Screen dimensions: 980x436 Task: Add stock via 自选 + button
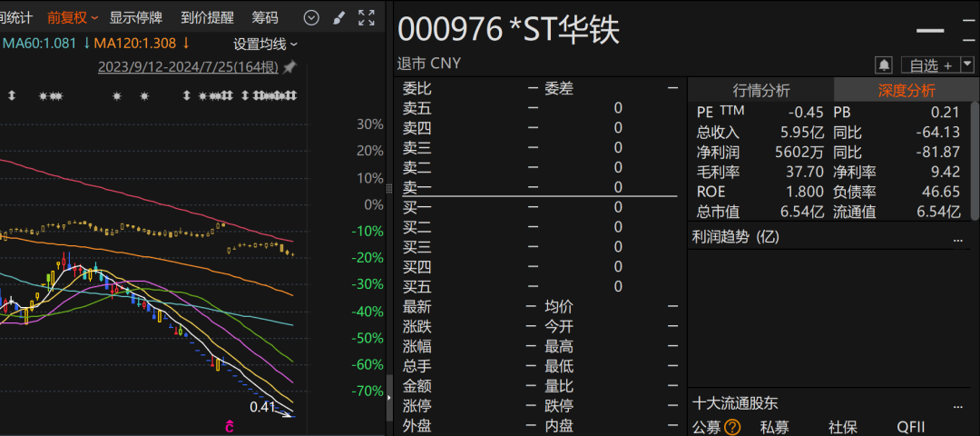(931, 64)
